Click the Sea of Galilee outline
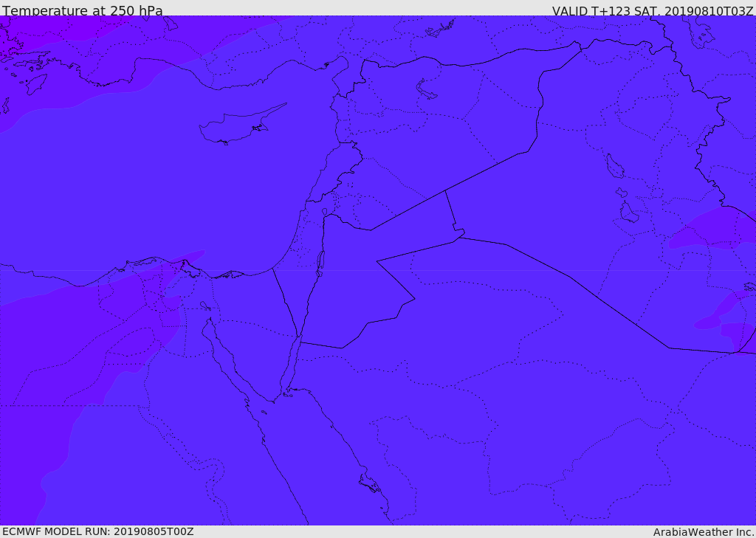The image size is (756, 538). pyautogui.click(x=324, y=212)
